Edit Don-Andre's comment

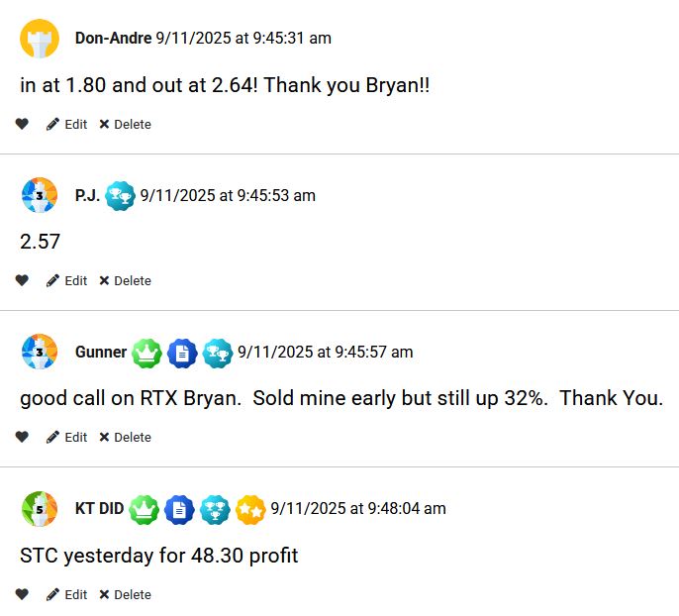(67, 125)
